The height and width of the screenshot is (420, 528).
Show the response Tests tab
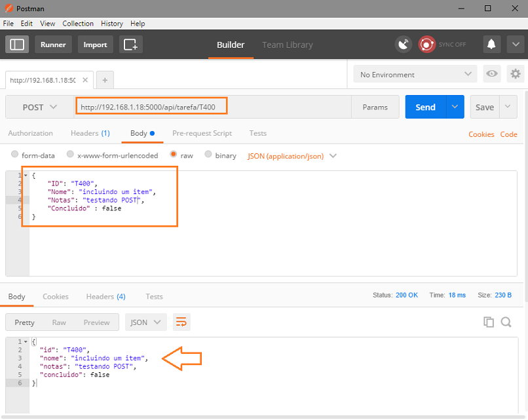[x=154, y=296]
